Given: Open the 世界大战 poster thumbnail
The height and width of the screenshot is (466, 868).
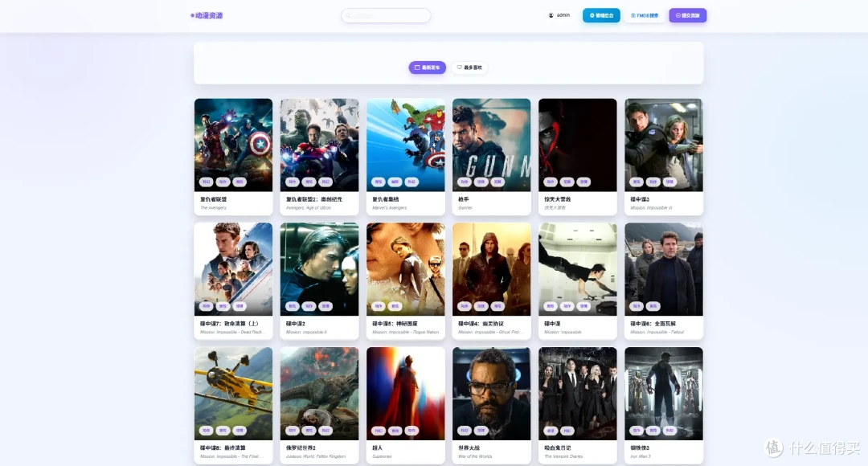Looking at the screenshot, I should click(x=492, y=394).
